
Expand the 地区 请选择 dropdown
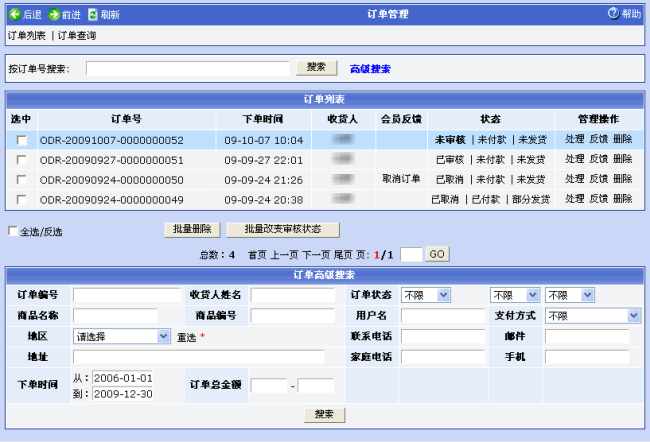[121, 337]
